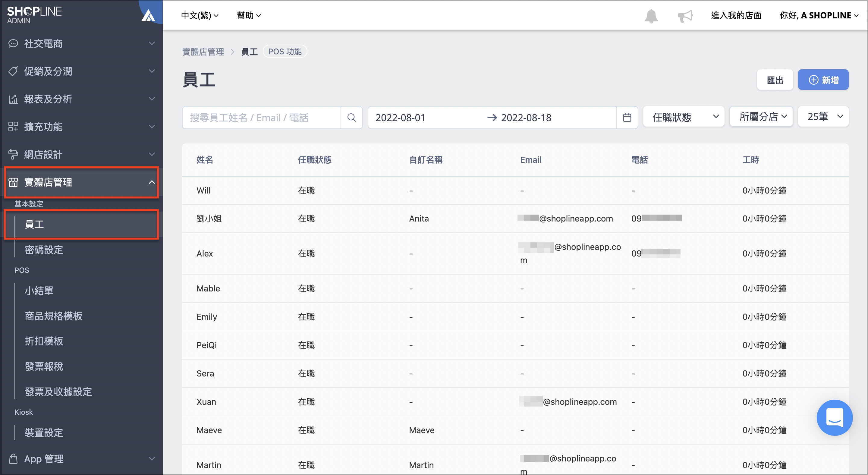Click the 擴充功能 grid icon
Viewport: 868px width, 475px height.
pyautogui.click(x=13, y=127)
